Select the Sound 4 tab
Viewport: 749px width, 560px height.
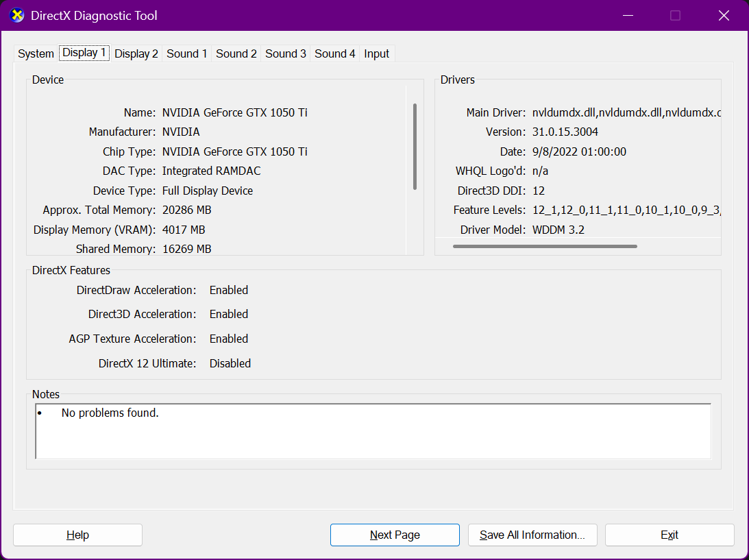coord(335,53)
